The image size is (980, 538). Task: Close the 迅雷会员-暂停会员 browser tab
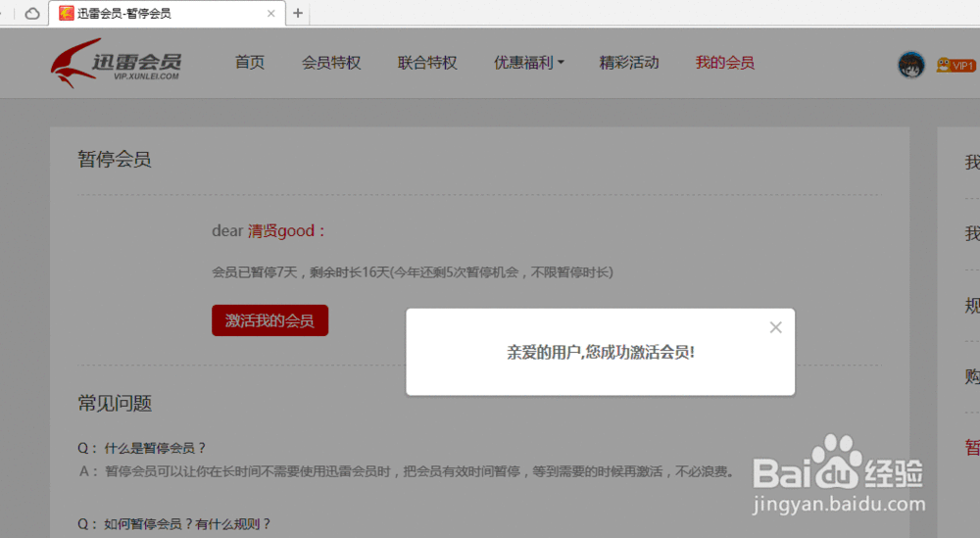271,13
